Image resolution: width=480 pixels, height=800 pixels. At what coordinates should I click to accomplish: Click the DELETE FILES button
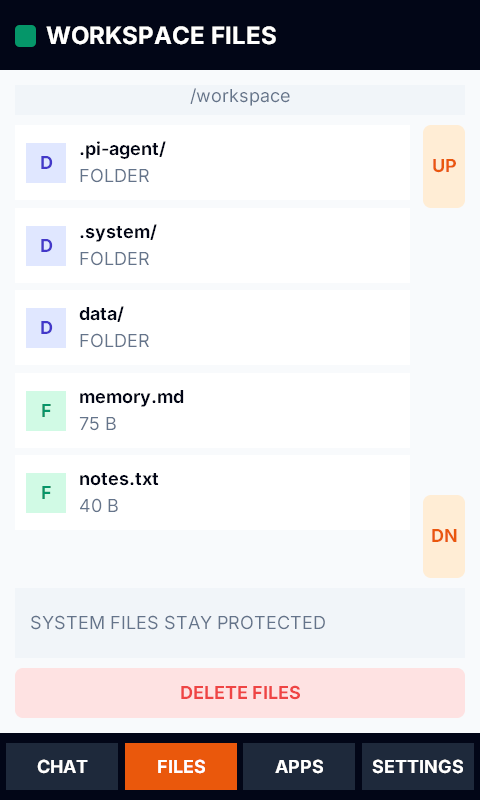[x=240, y=693]
